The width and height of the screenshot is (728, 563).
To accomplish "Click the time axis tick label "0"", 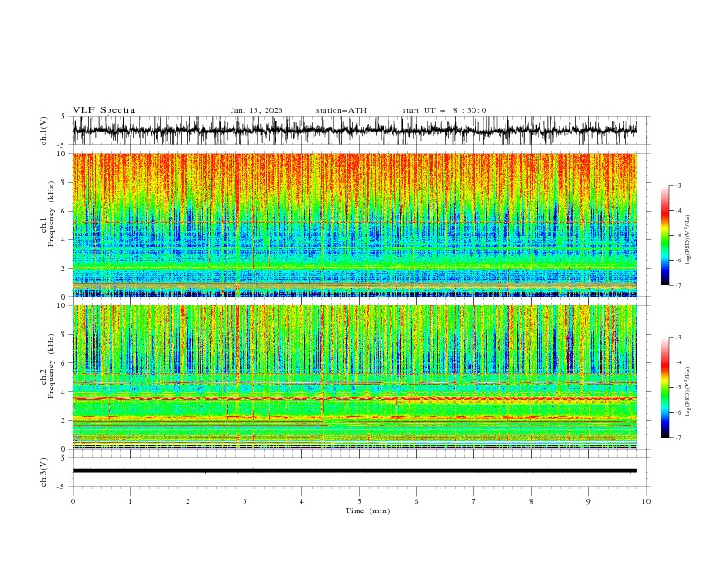I will 73,501.
